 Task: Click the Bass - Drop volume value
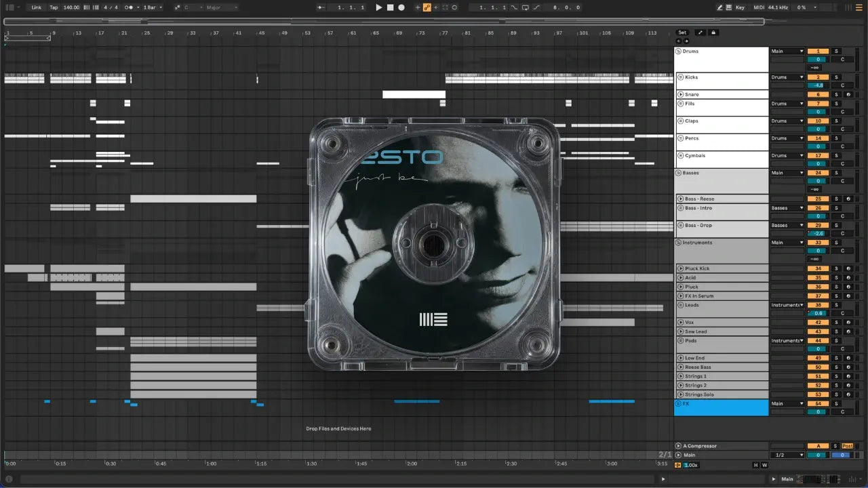[818, 233]
